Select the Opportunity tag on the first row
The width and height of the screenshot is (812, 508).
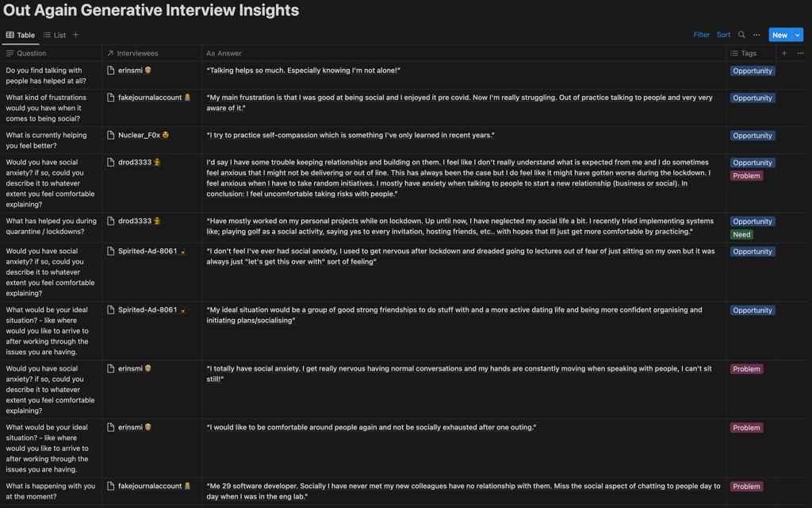pos(752,71)
